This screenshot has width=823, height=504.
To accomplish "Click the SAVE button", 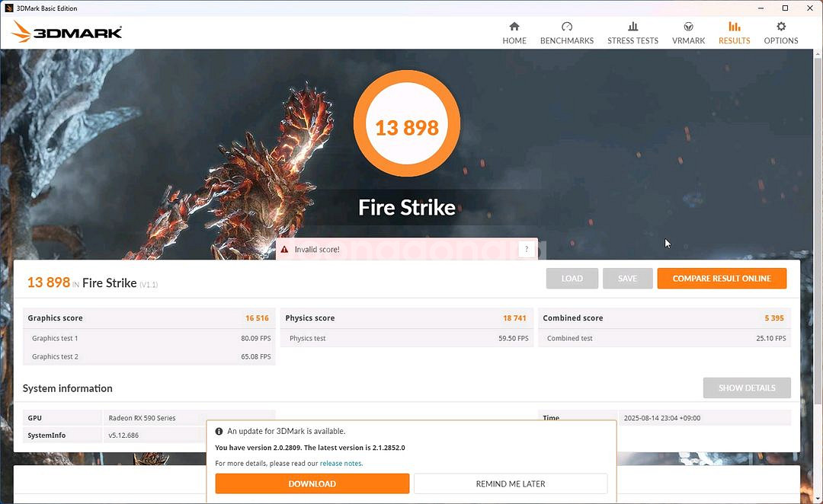I will [x=628, y=279].
